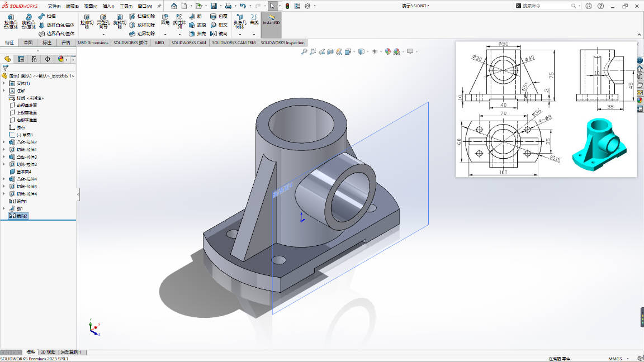Click the Revolved Cut (旋转切除) tool
The height and width of the screenshot is (362, 644).
(x=120, y=21)
